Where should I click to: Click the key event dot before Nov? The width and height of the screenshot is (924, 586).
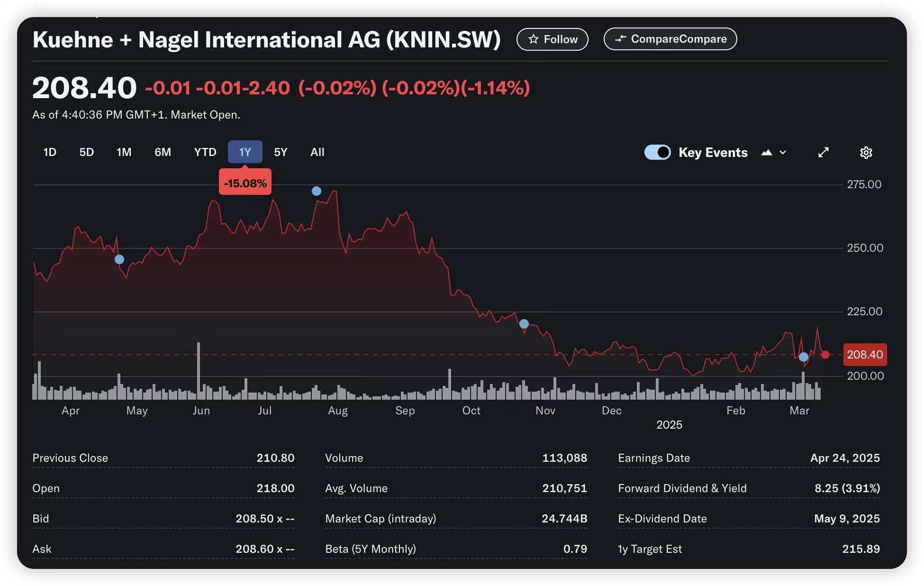coord(524,324)
